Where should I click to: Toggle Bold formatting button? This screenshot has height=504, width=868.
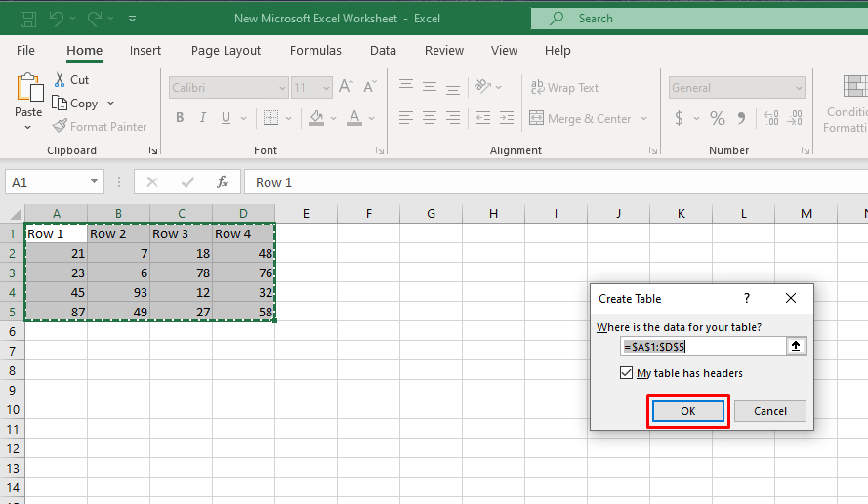[180, 118]
